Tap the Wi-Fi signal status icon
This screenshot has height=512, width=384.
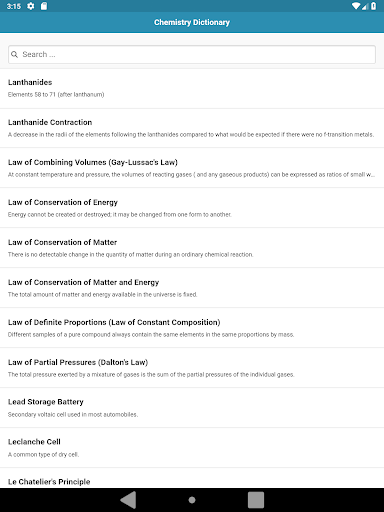point(356,6)
